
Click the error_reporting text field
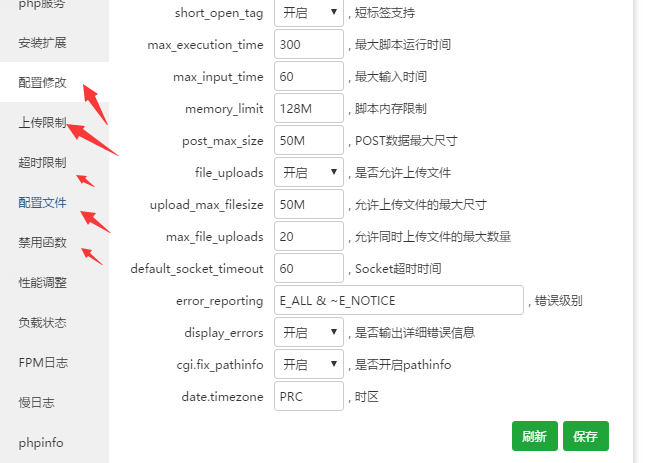(398, 300)
